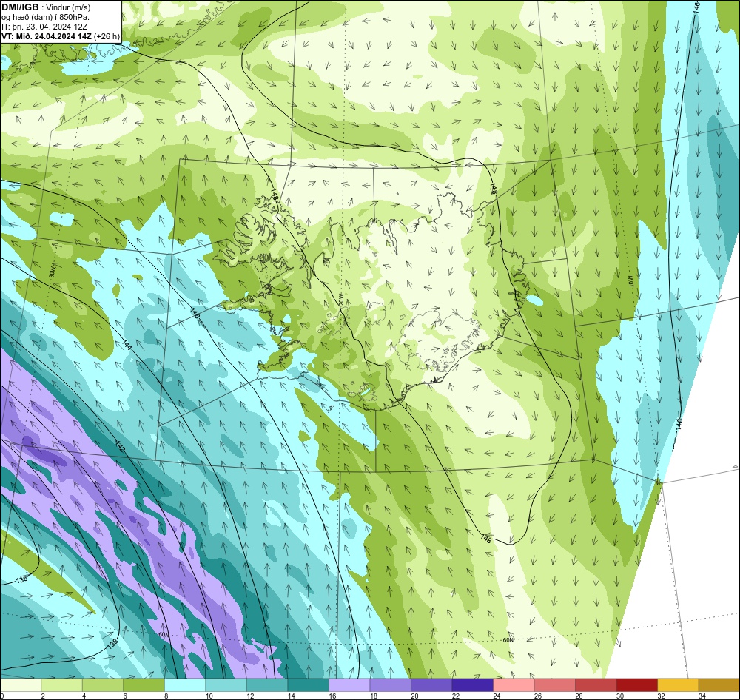740x700 pixels.
Task: Select the legend scale number '4'
Action: coord(84,696)
